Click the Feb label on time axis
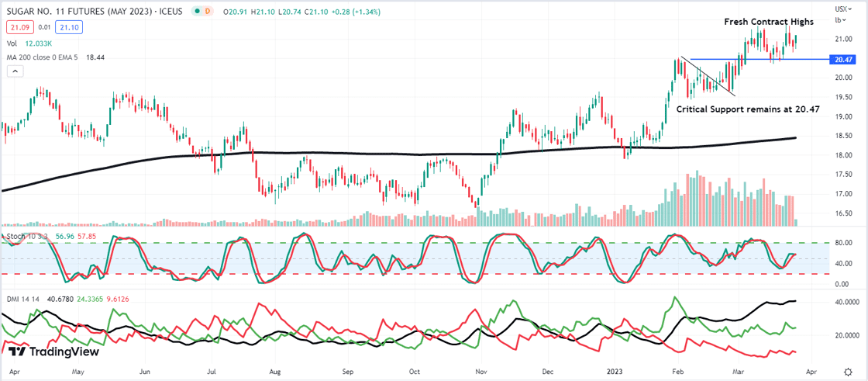This screenshot has width=868, height=381. [677, 371]
